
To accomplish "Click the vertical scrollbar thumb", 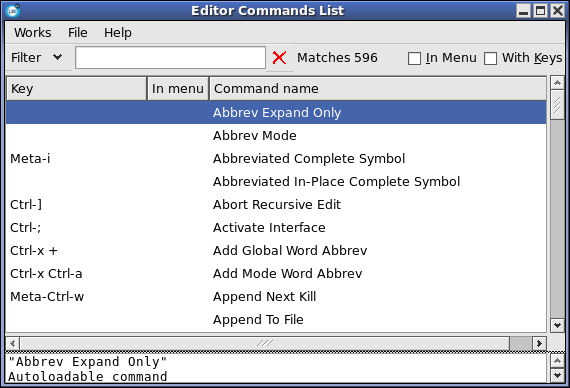I will click(557, 105).
